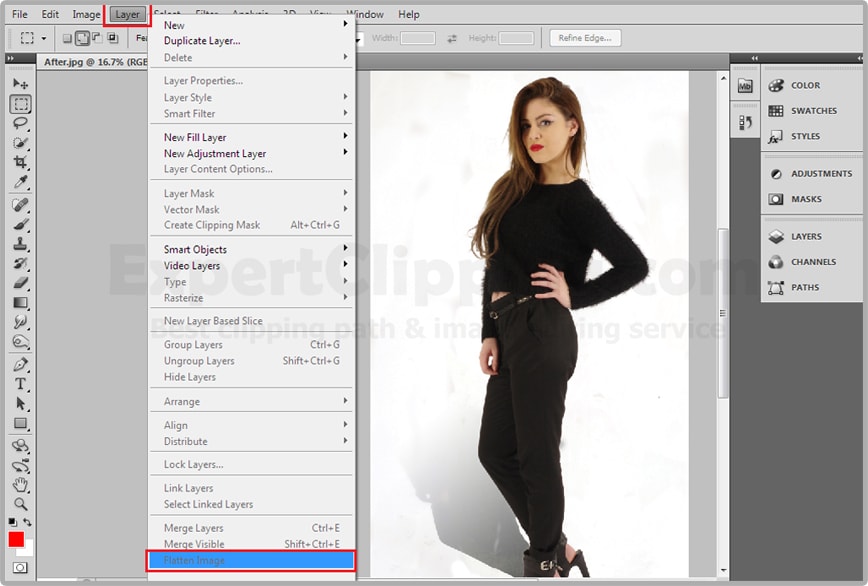Open the Layers panel
Image resolution: width=868 pixels, height=586 pixels.
click(805, 237)
